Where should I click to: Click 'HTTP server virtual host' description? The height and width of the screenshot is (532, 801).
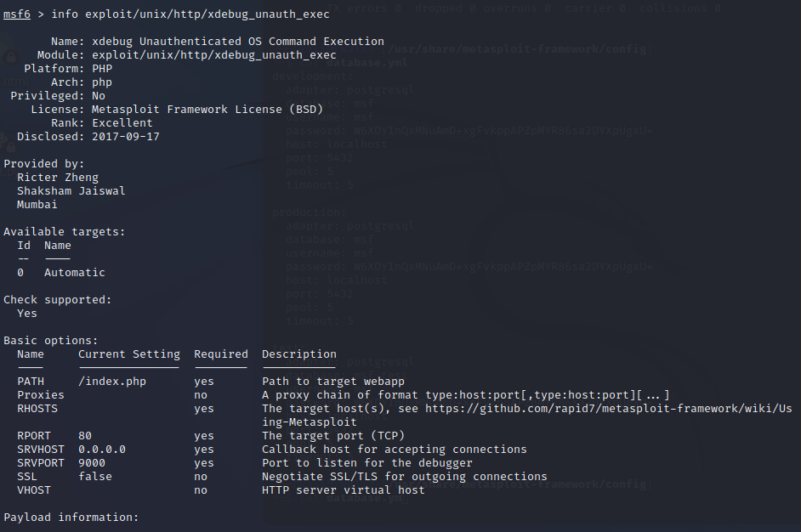click(344, 490)
